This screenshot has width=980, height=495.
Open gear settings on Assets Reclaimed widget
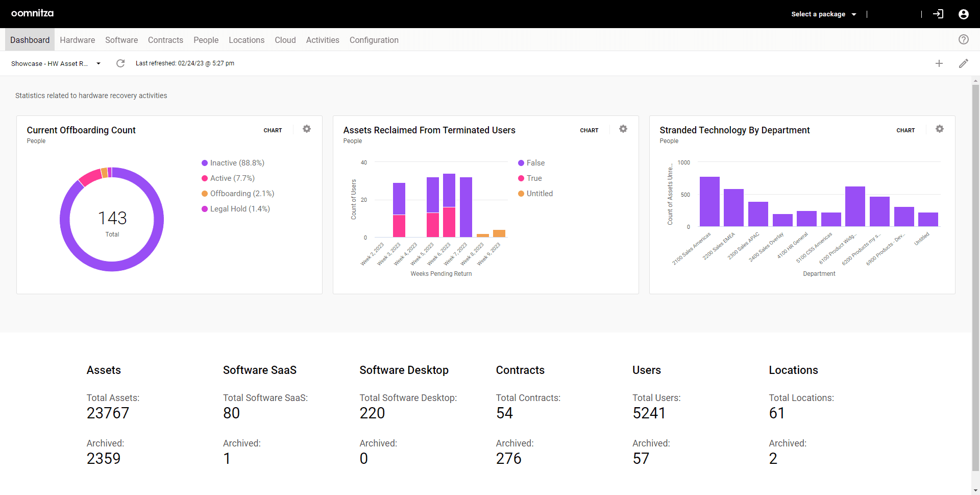[623, 129]
